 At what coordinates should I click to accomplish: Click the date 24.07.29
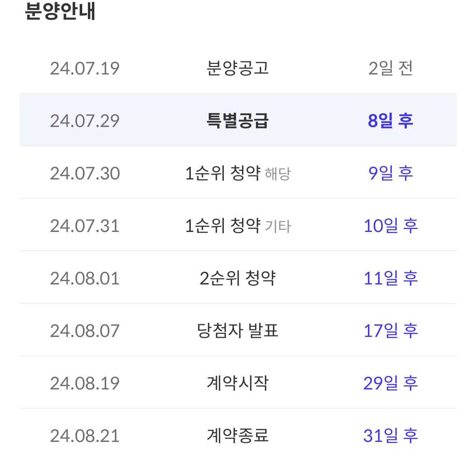click(84, 120)
